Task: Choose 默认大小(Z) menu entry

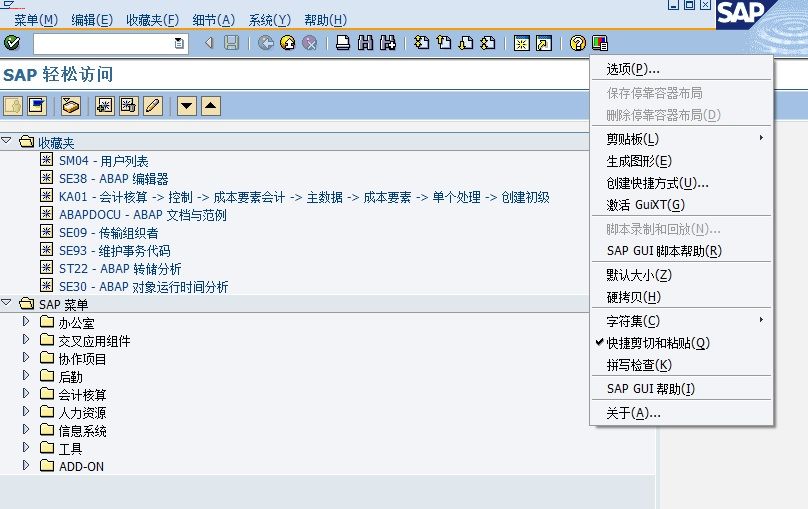Action: 681,275
